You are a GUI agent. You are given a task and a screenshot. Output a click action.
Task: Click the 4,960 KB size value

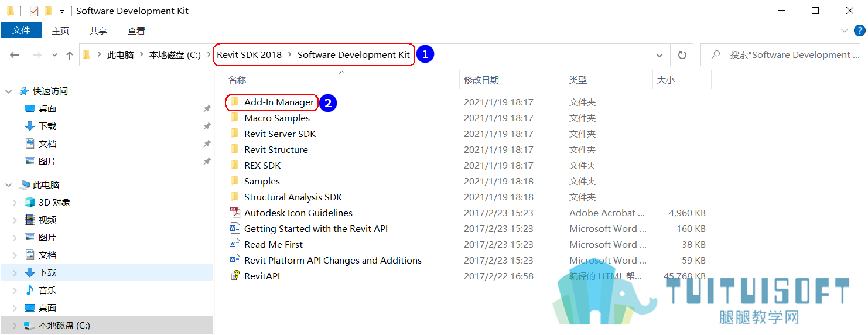[687, 213]
